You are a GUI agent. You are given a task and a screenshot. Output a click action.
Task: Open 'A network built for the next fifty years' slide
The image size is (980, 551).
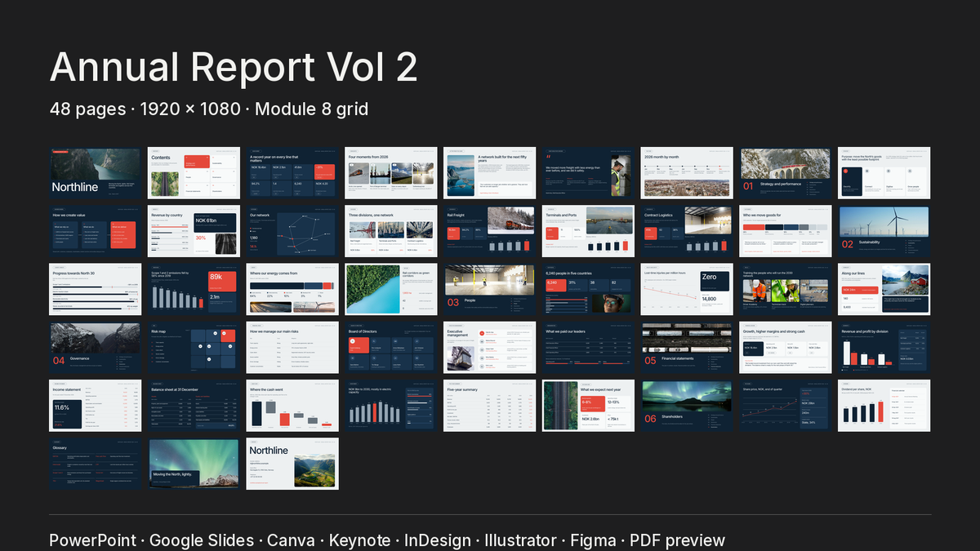click(x=490, y=173)
